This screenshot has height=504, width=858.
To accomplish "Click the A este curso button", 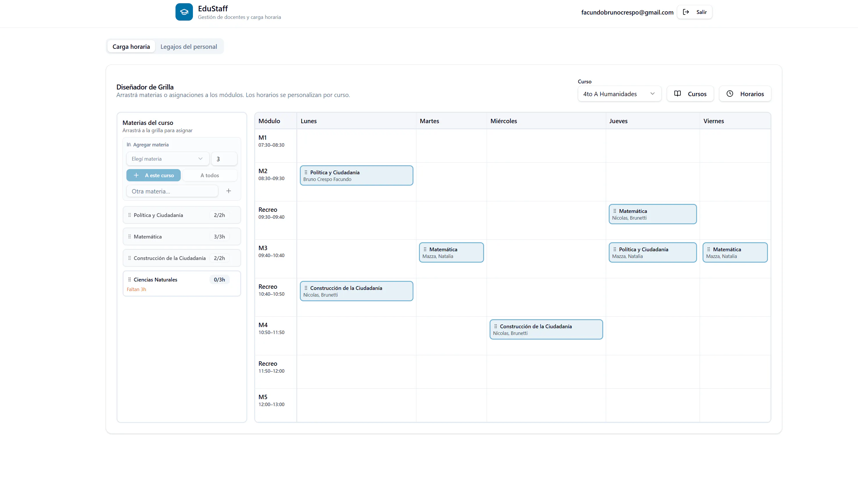I will pos(153,175).
